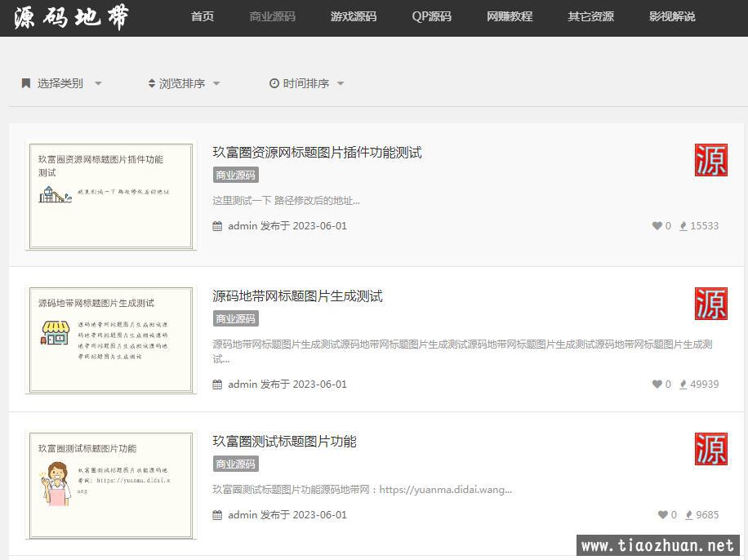Click calendar icon on 玖富圈资源网标题图片插件功能测试 post

coord(217,226)
